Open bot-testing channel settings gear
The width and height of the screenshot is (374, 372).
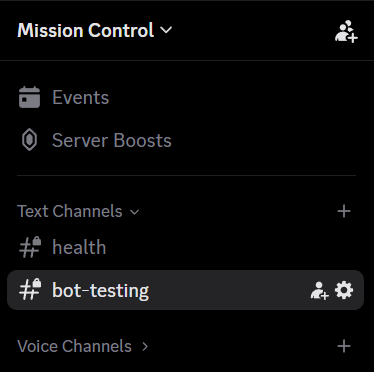click(x=344, y=290)
